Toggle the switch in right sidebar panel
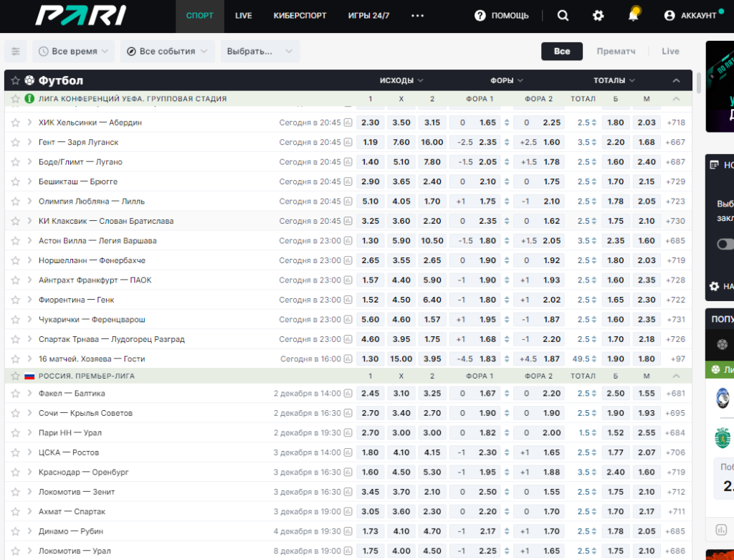Screen dimensions: 734x560 click(x=725, y=244)
